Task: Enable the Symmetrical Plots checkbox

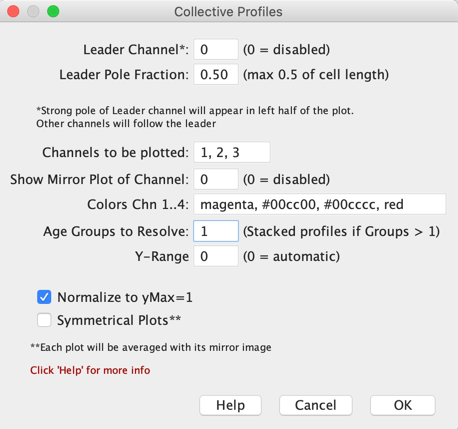Action: 44,320
